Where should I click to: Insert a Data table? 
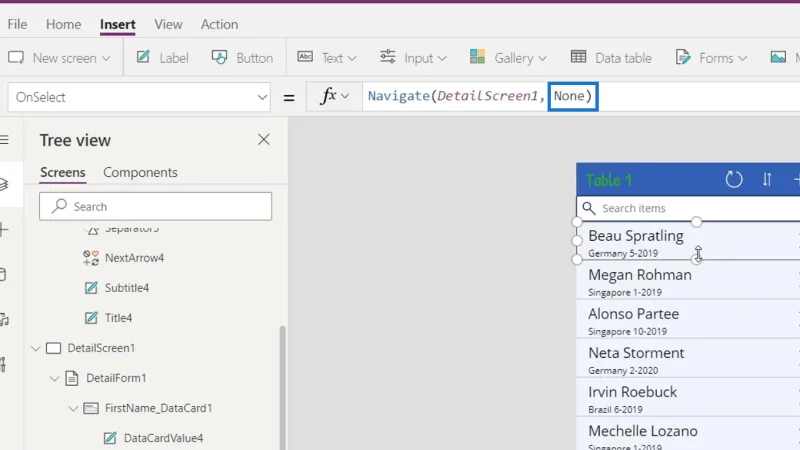click(611, 58)
